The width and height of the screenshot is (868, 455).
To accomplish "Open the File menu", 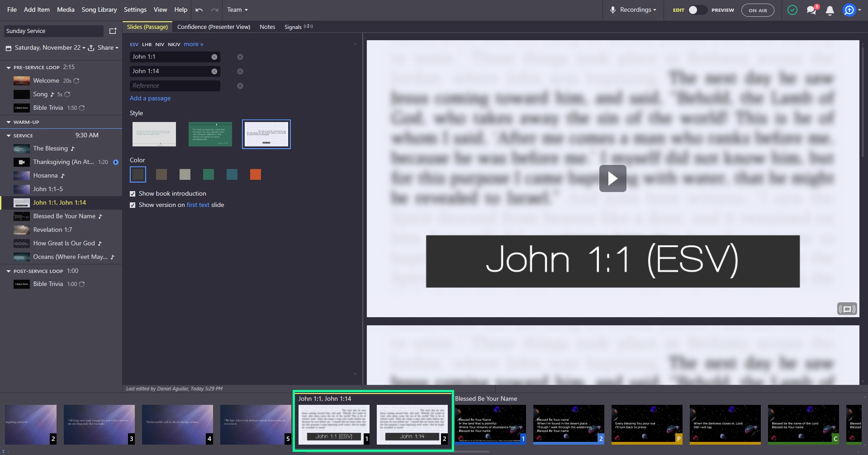I will tap(12, 9).
